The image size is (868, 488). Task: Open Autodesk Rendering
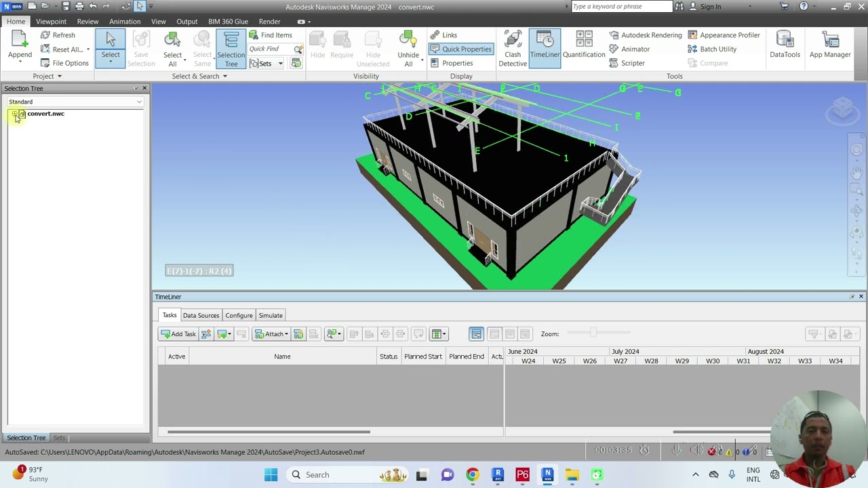coord(646,35)
